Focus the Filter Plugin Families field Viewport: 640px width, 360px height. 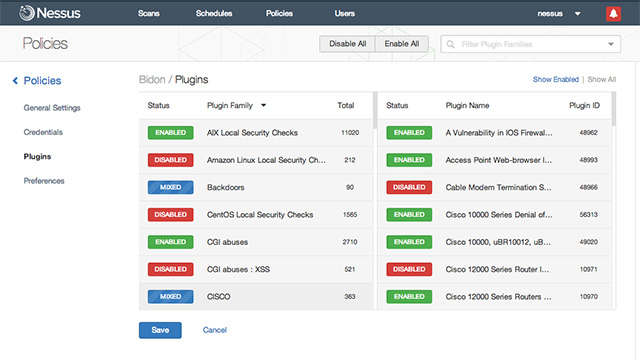pyautogui.click(x=531, y=44)
